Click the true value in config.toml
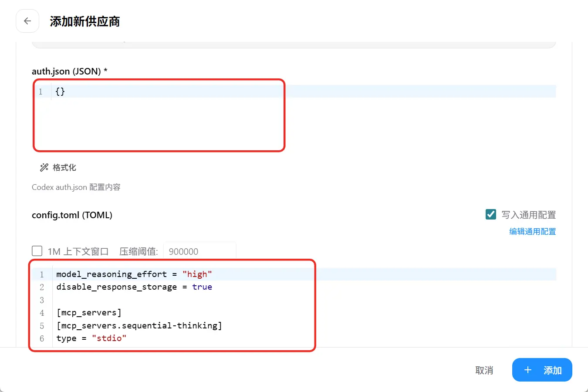 click(202, 287)
